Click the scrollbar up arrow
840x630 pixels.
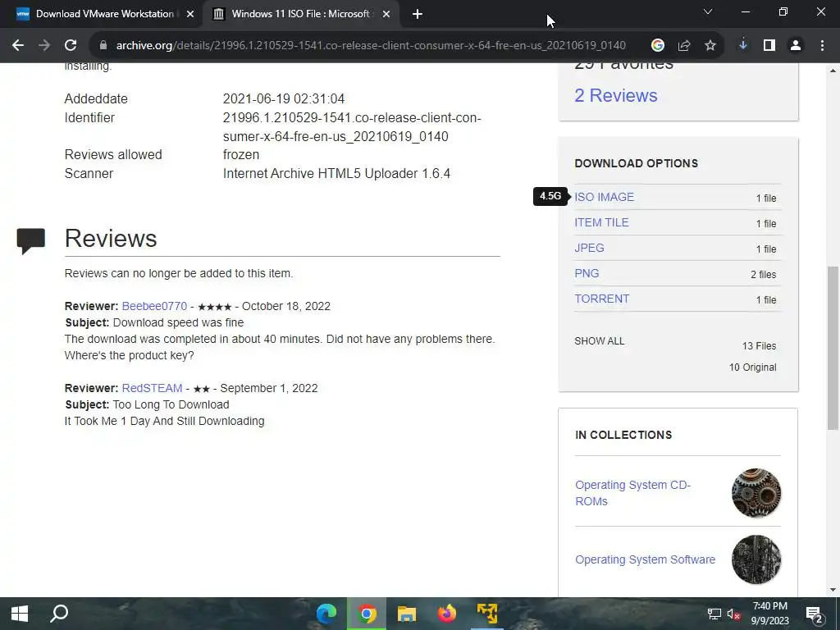tap(833, 70)
